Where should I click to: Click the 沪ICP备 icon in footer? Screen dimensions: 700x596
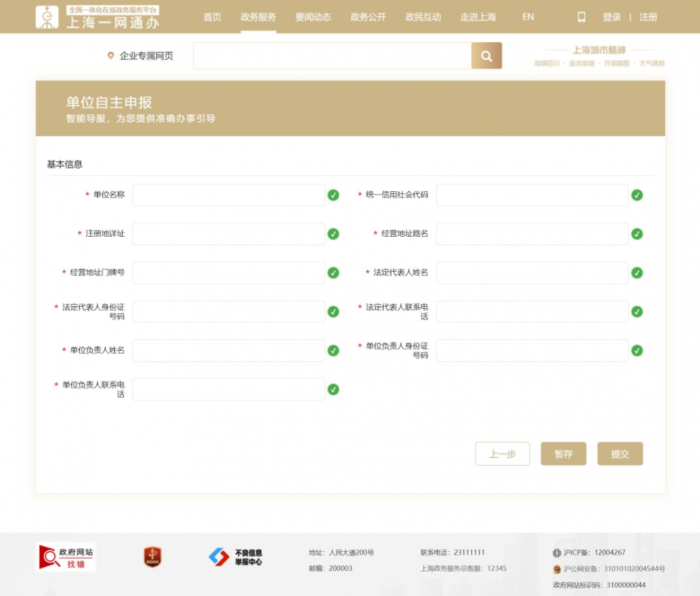click(x=556, y=553)
